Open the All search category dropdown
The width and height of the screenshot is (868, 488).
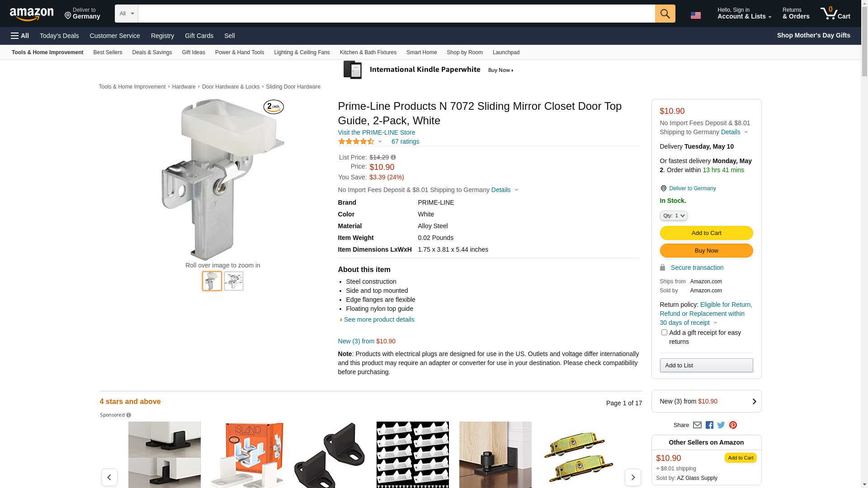coord(127,14)
